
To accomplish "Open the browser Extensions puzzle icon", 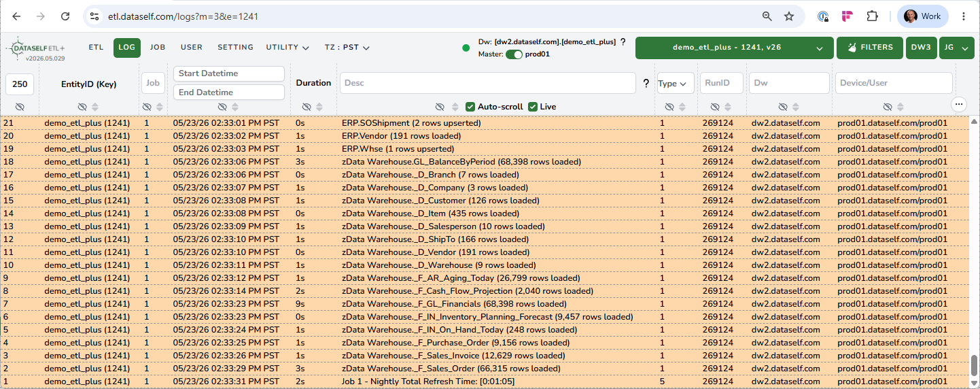I will coord(872,16).
